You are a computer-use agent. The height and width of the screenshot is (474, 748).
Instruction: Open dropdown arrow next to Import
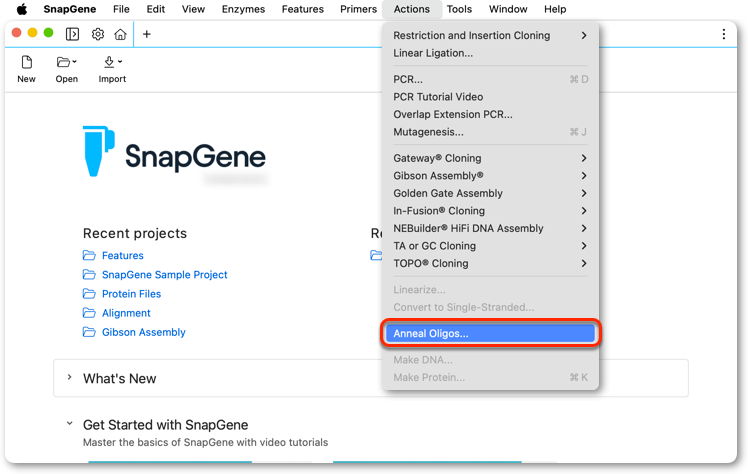pyautogui.click(x=120, y=62)
